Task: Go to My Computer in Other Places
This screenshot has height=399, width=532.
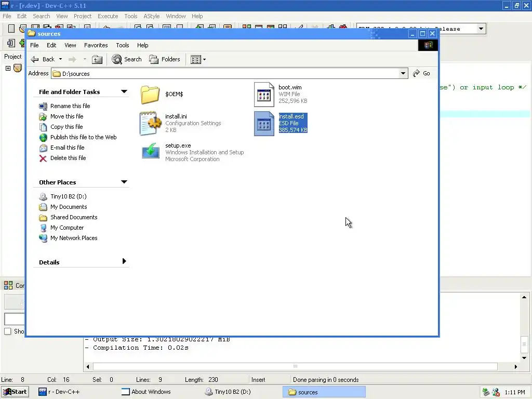Action: point(67,228)
